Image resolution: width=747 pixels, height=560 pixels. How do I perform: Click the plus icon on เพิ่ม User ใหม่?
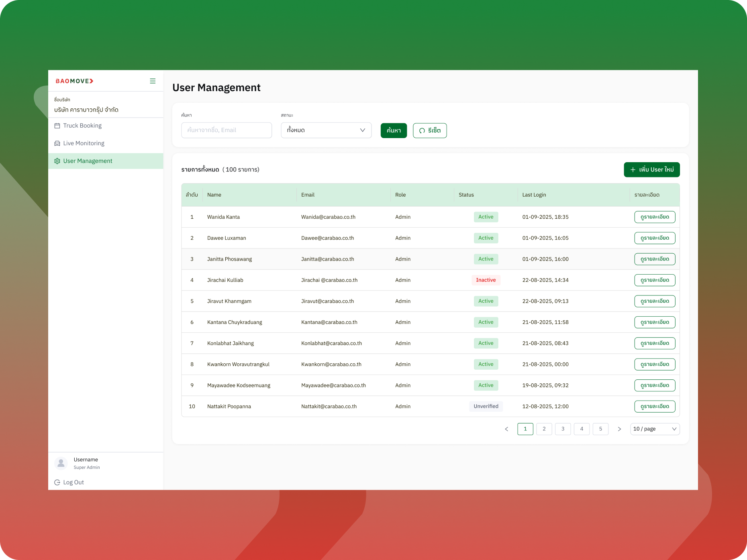pos(632,169)
